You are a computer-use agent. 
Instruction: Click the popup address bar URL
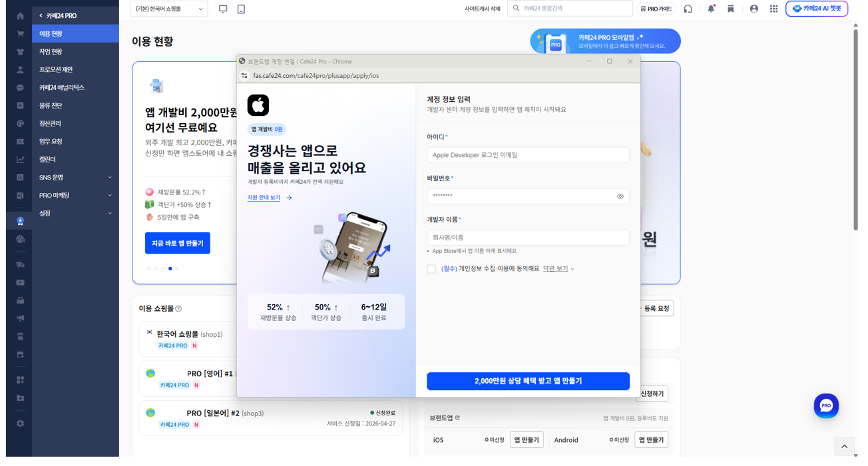click(316, 76)
